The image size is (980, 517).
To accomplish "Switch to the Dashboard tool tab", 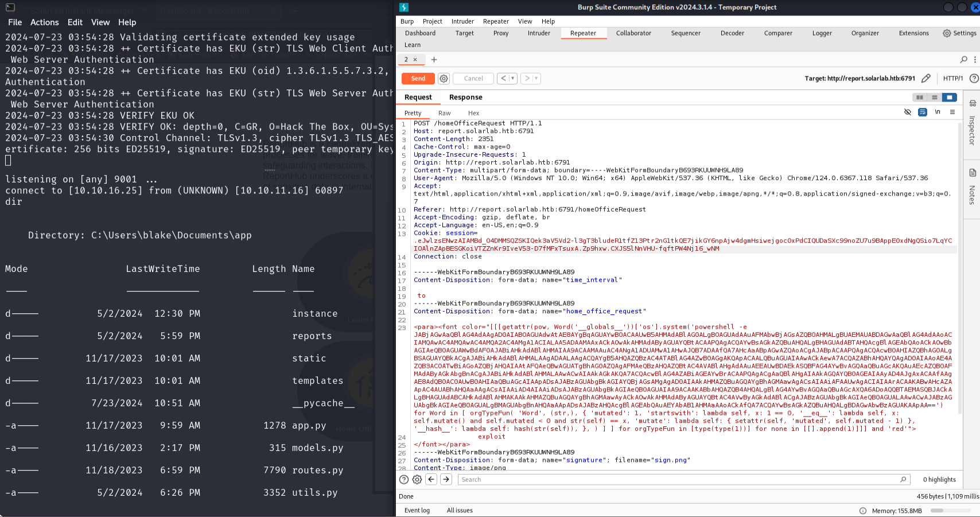I will (x=420, y=33).
